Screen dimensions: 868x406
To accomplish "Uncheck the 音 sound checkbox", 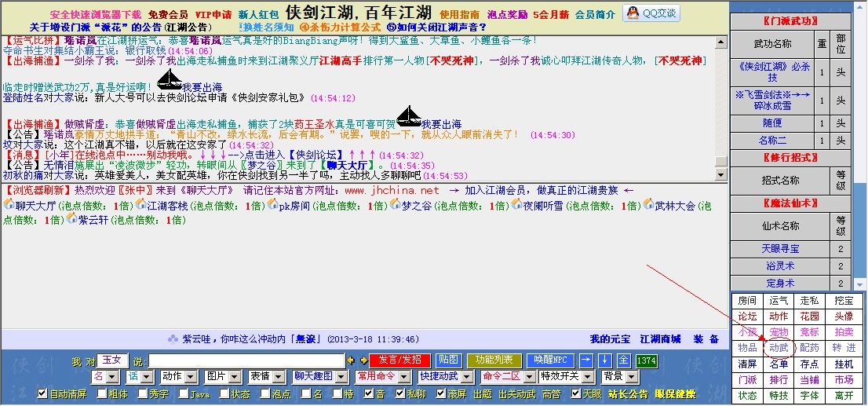I will coord(369,394).
